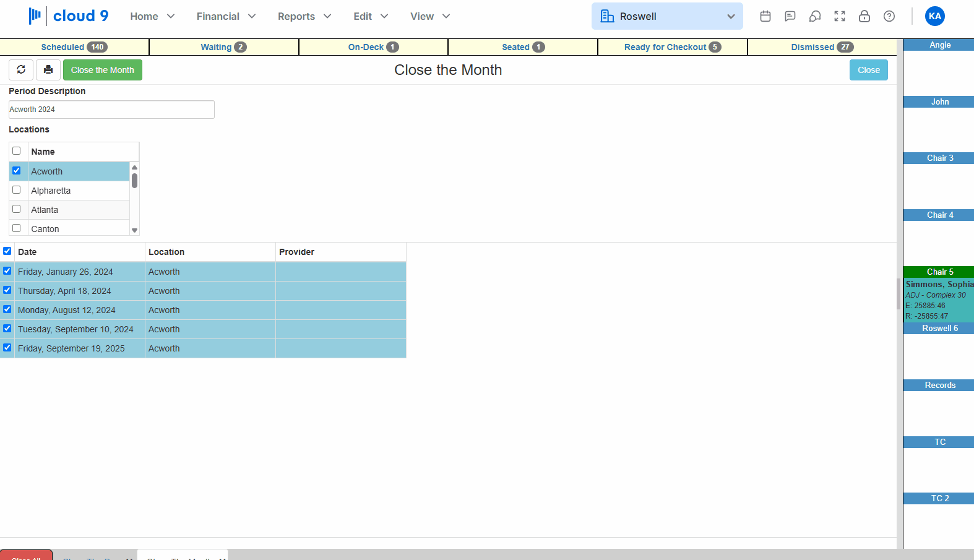Uncheck the Monday, August 12, 2024 row

click(x=7, y=309)
